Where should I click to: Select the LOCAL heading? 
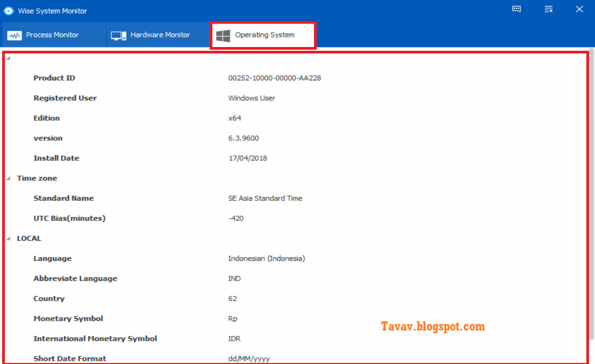pos(29,239)
